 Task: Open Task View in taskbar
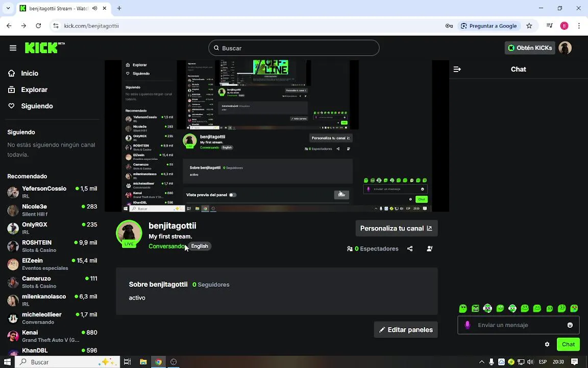point(127,362)
